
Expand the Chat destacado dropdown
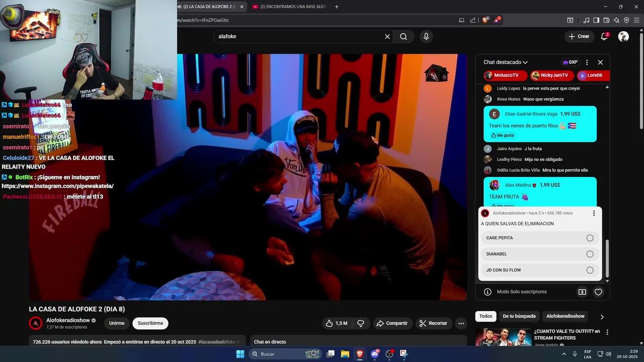click(506, 62)
